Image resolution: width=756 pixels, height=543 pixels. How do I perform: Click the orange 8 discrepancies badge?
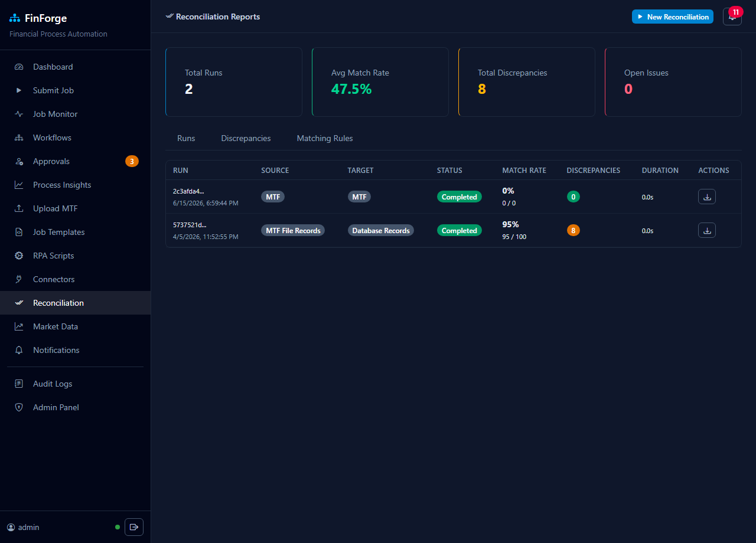point(573,230)
